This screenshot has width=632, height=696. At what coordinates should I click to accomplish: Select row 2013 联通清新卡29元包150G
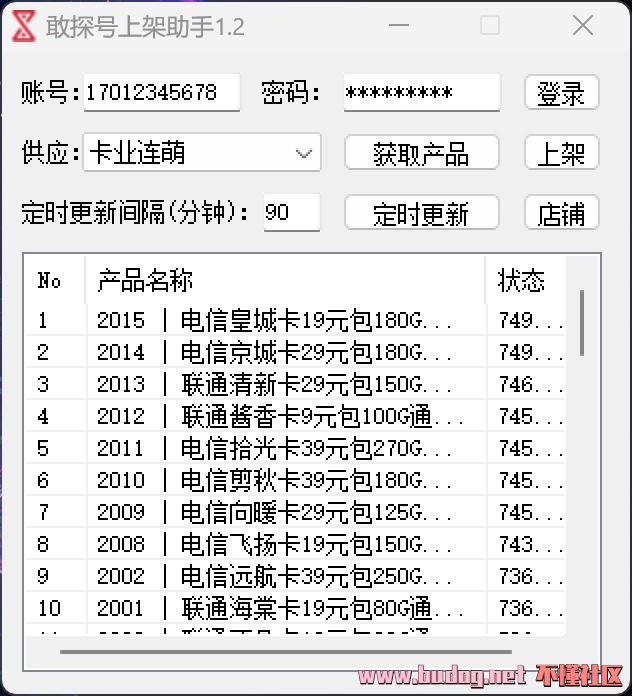[295, 384]
